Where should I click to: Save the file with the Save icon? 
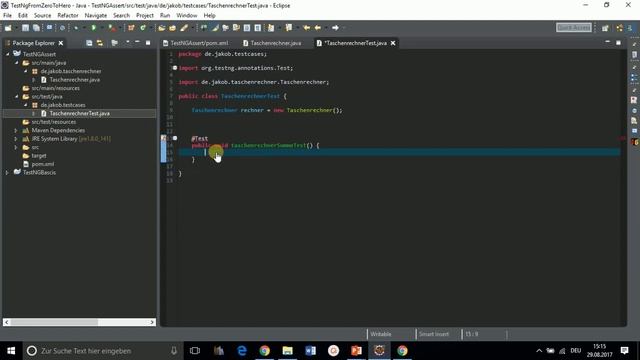(25, 28)
